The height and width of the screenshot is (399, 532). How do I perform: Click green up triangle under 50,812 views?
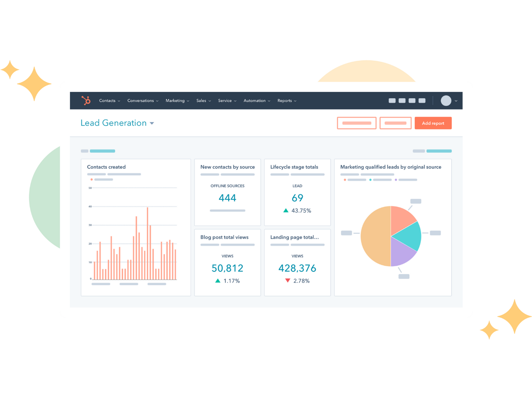[x=218, y=281]
